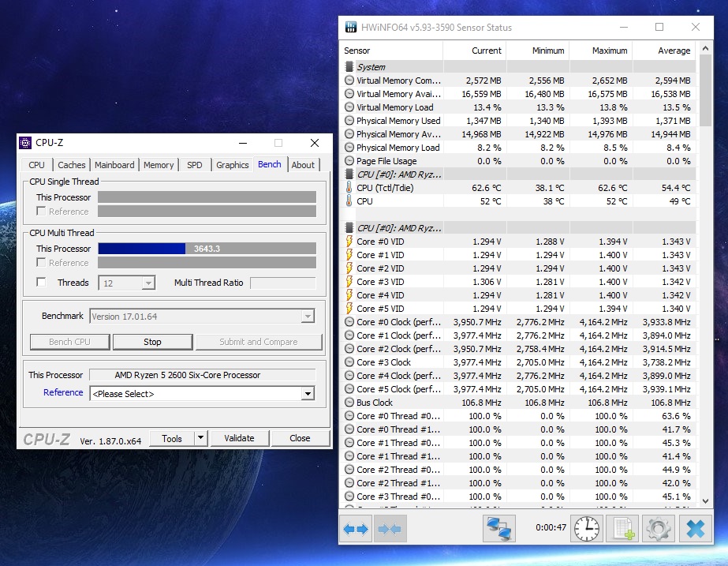The image size is (728, 566).
Task: Open the About tab
Action: (303, 165)
